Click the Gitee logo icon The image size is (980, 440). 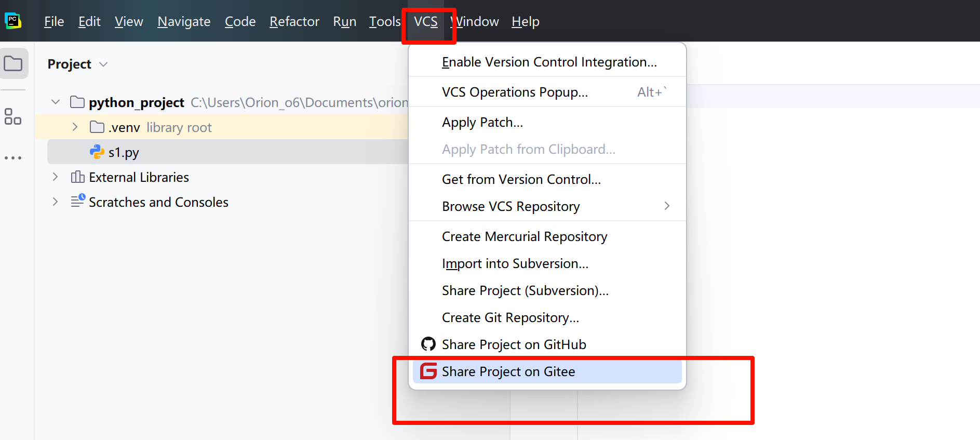click(x=428, y=371)
